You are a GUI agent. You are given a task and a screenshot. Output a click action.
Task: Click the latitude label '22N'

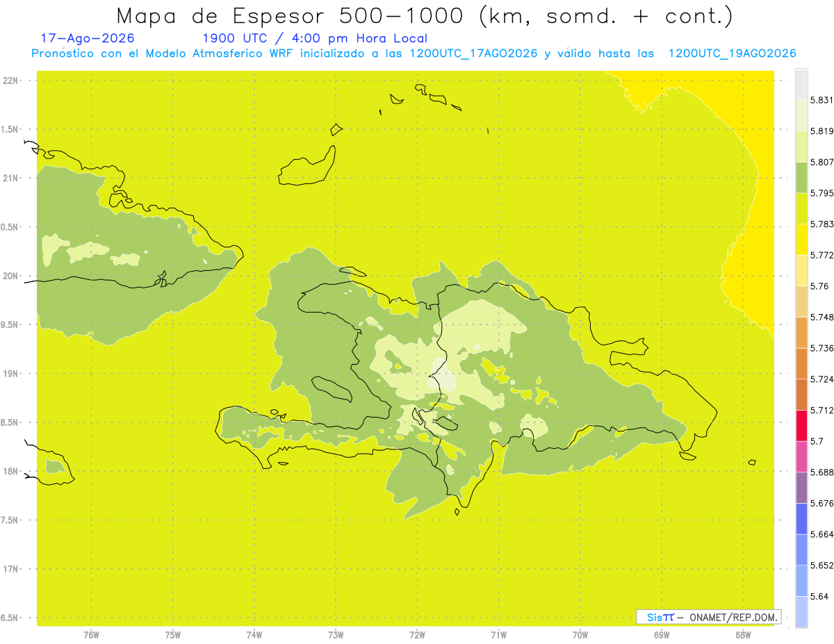10,81
